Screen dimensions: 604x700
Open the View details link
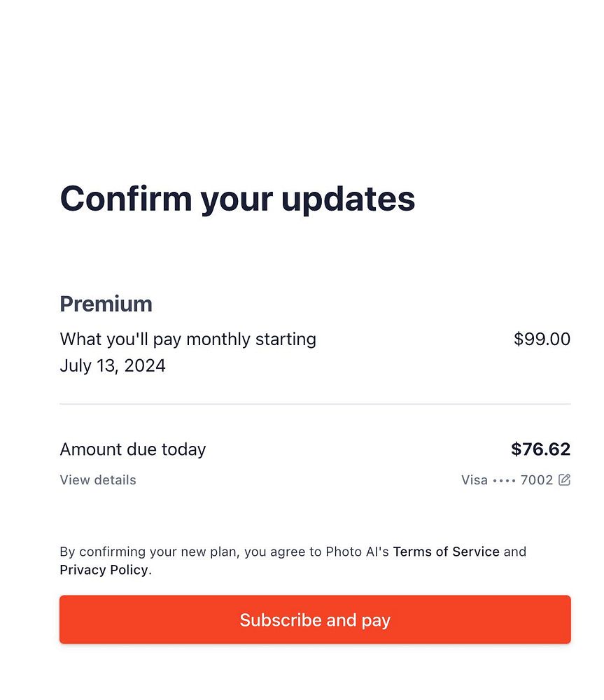98,480
